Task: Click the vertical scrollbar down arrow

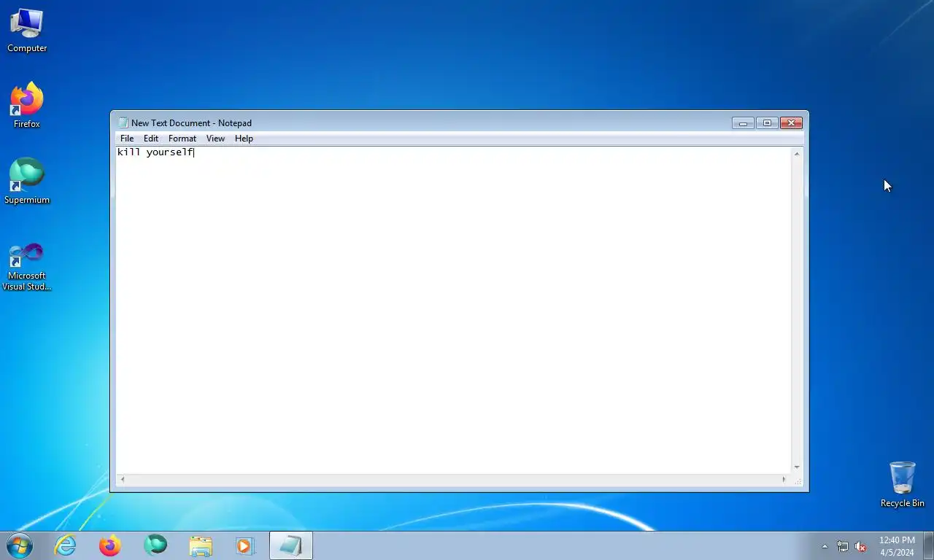Action: 797,467
